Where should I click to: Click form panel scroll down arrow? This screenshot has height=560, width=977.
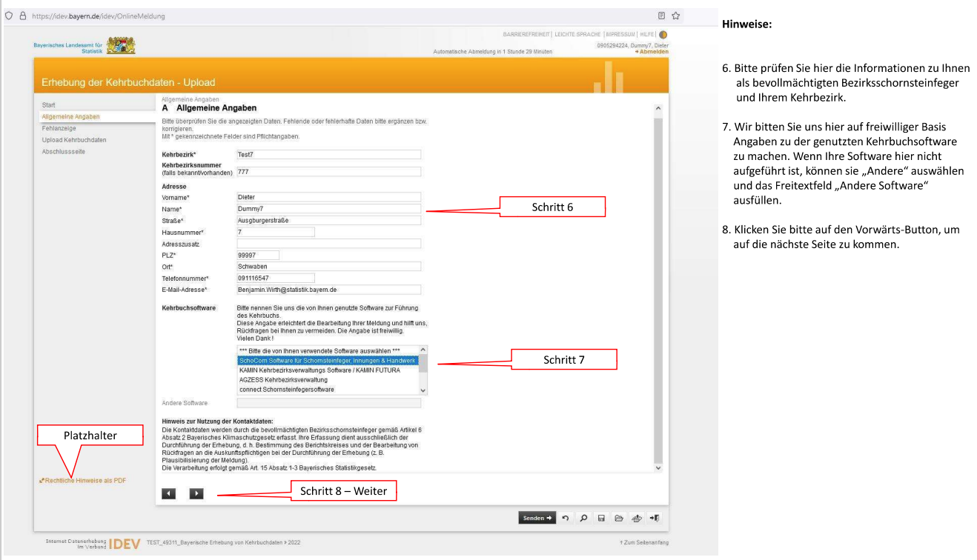pyautogui.click(x=658, y=468)
